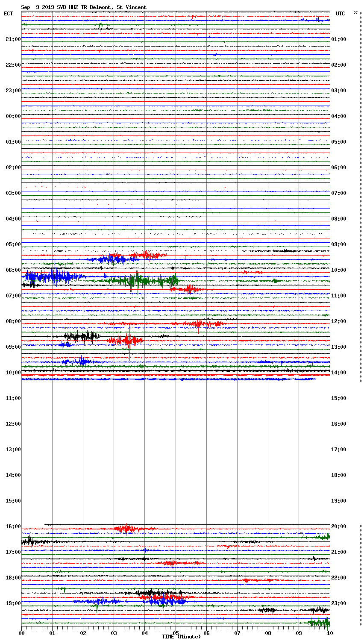The height and width of the screenshot is (641, 364).
Task: Click the small 'DC' label at top right
Action: 355,12
